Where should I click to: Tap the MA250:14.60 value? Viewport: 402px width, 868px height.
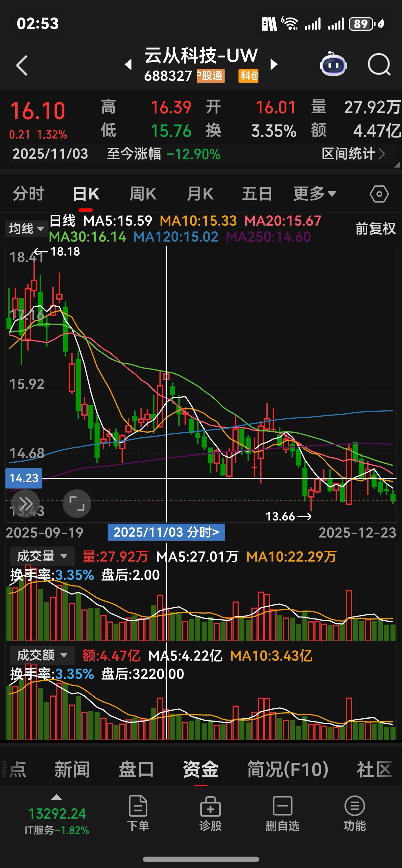pos(268,237)
